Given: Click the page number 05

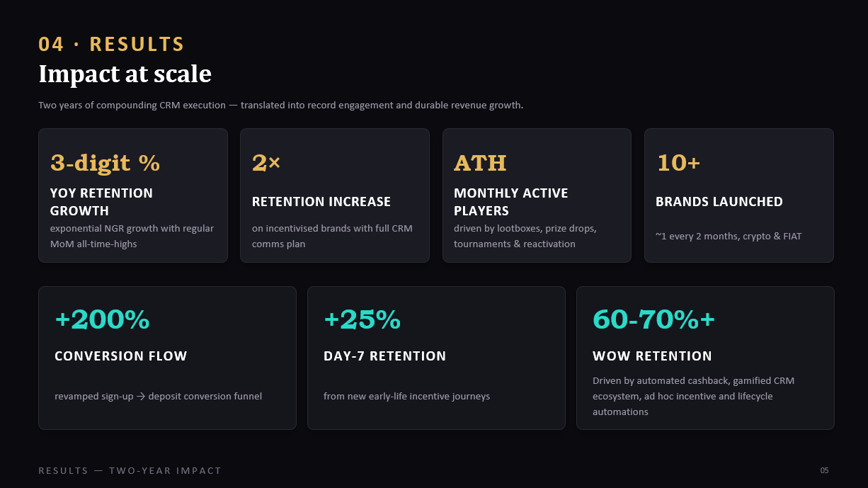Looking at the screenshot, I should [x=825, y=471].
